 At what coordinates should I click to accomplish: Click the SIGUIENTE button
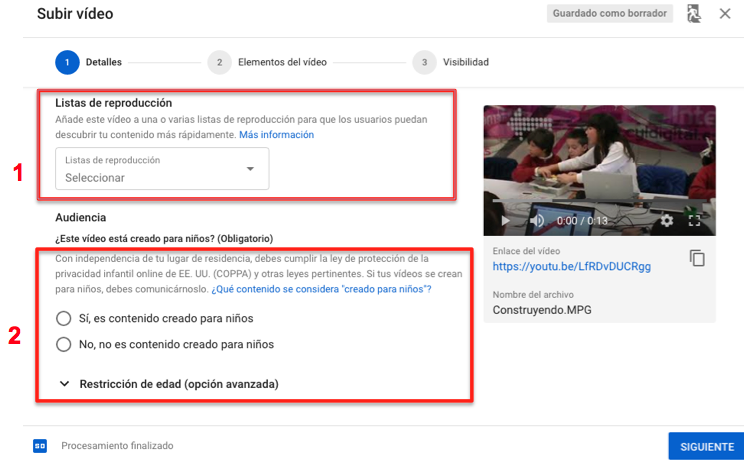707,447
